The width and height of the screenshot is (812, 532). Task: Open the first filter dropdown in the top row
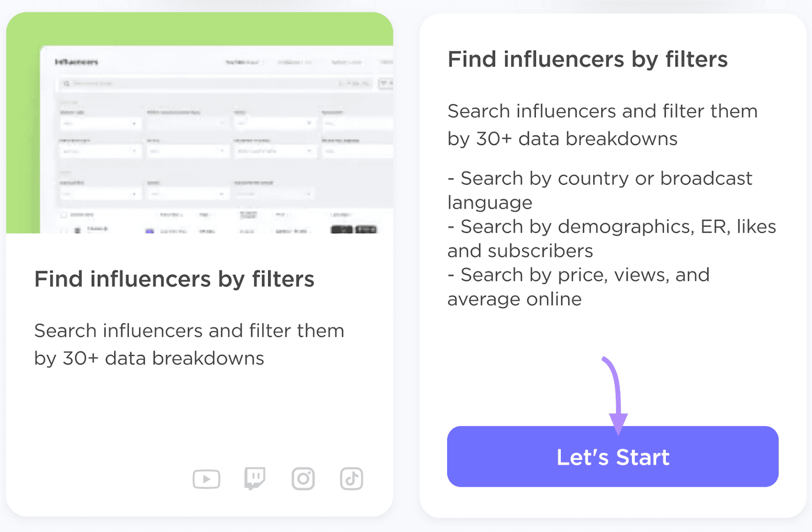pos(100,123)
